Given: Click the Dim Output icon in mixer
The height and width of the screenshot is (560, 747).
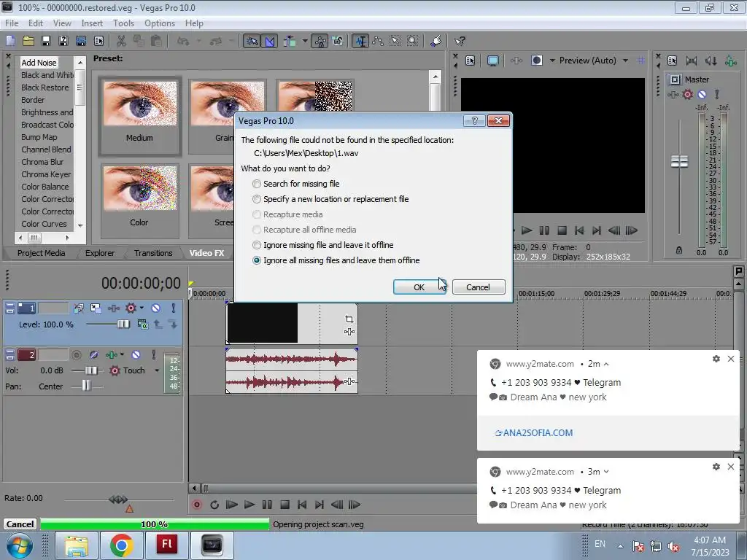Looking at the screenshot, I should coord(711,61).
